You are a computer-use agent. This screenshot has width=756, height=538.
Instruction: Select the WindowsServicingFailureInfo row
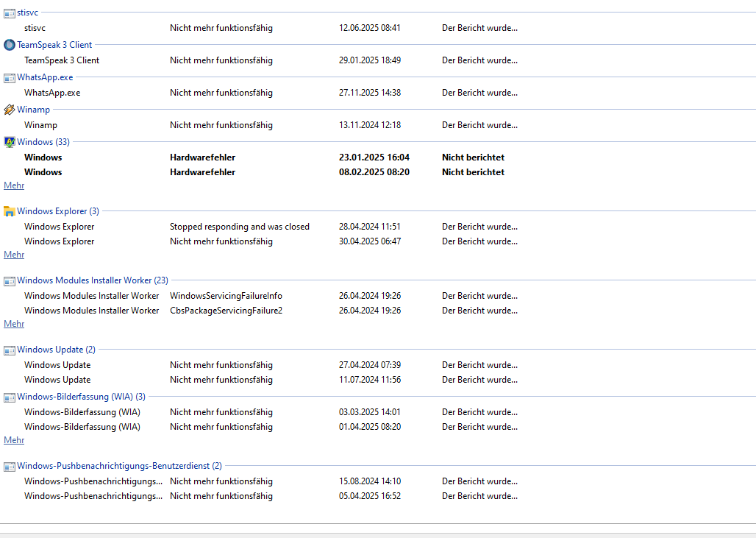271,296
